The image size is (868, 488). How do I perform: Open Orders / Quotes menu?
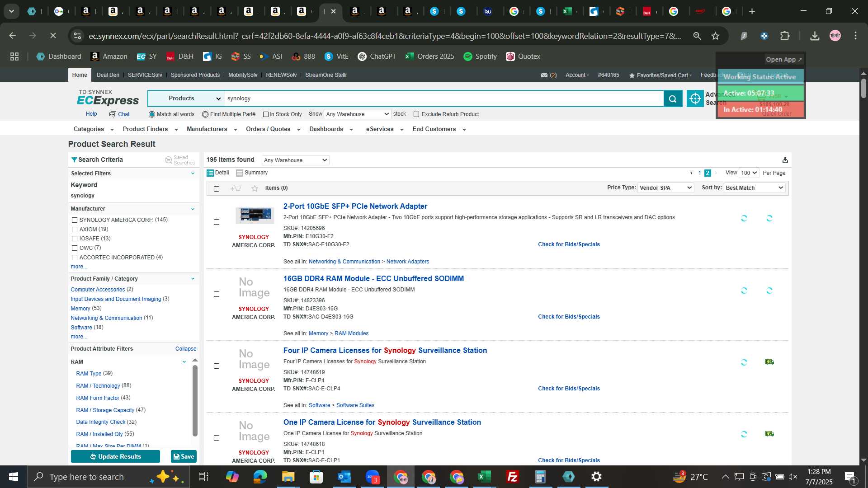273,129
